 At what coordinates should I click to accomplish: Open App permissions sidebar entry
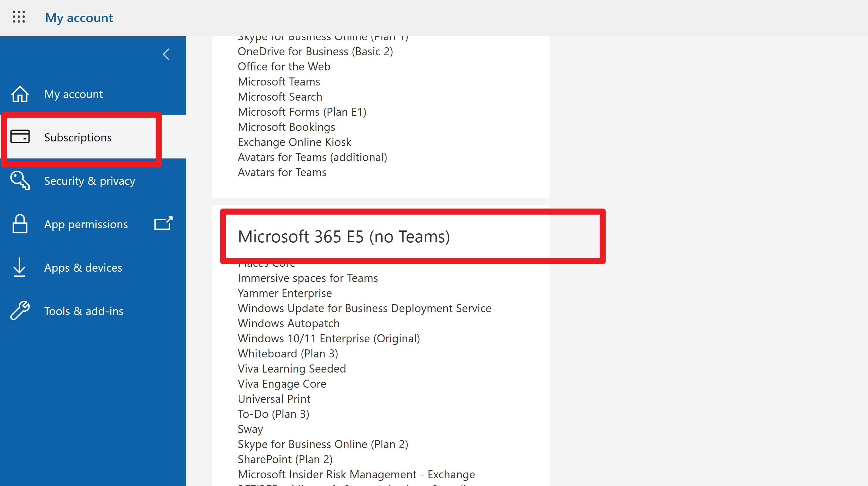(x=86, y=224)
